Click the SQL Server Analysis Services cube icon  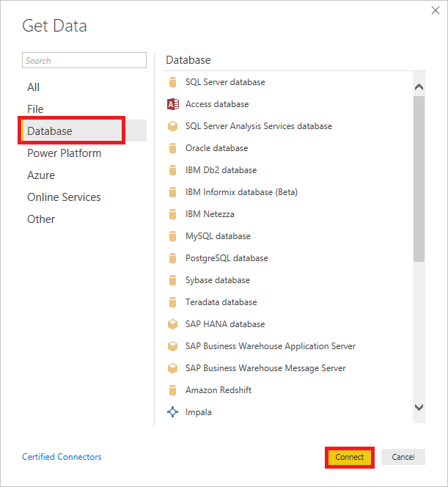[172, 126]
